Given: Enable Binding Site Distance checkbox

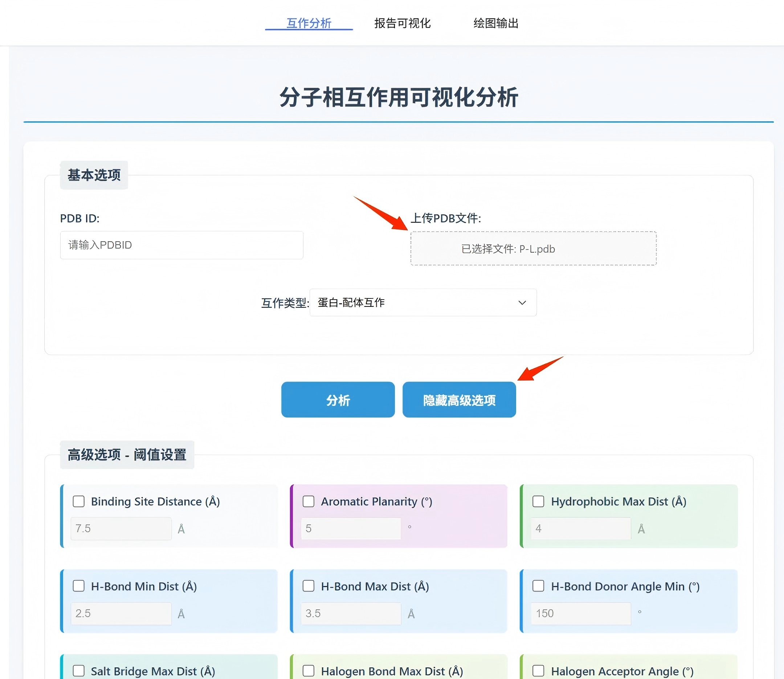Looking at the screenshot, I should coord(79,501).
